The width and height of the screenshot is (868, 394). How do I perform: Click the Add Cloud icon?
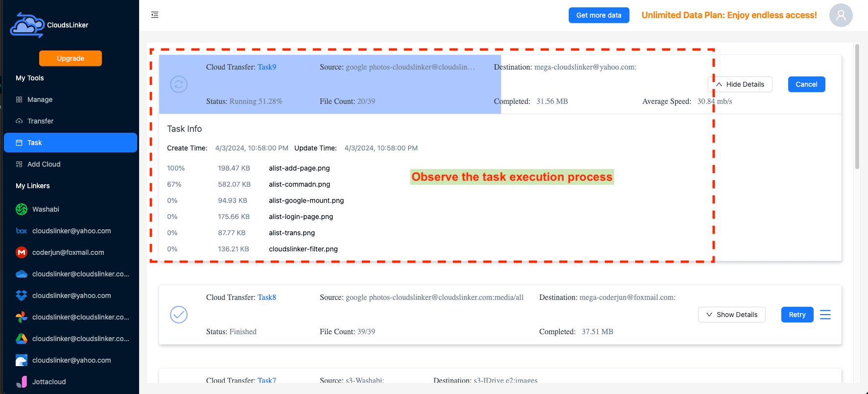coord(19,164)
